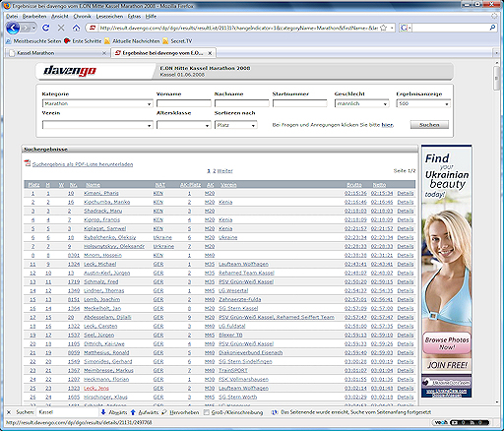Highlight all matches with Hervorheben
This screenshot has height=431, width=504.
tap(180, 412)
